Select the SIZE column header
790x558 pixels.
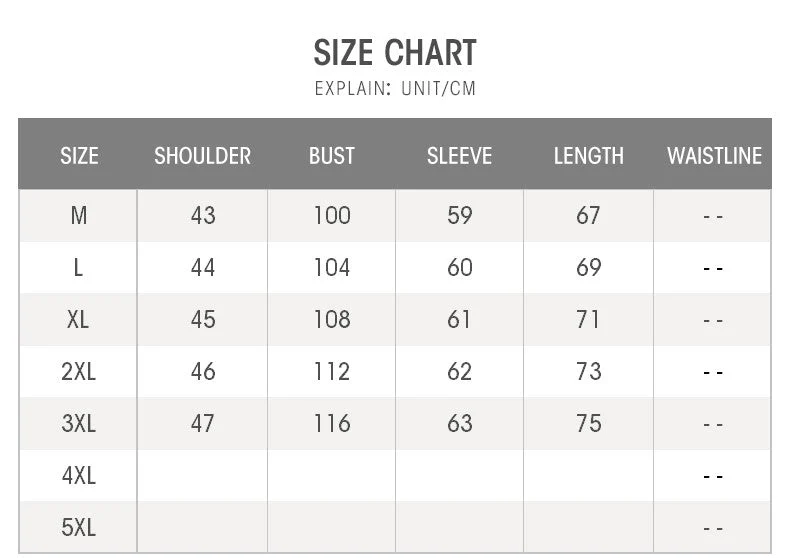click(79, 156)
